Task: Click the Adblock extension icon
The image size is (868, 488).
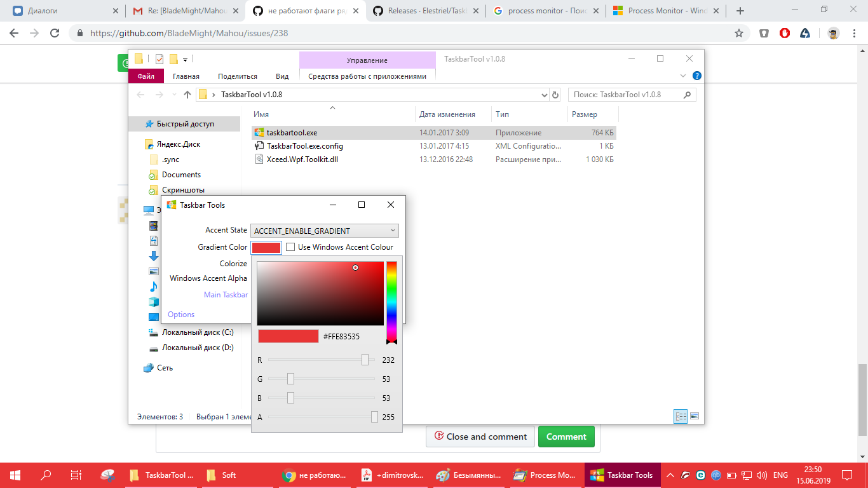Action: click(x=785, y=33)
